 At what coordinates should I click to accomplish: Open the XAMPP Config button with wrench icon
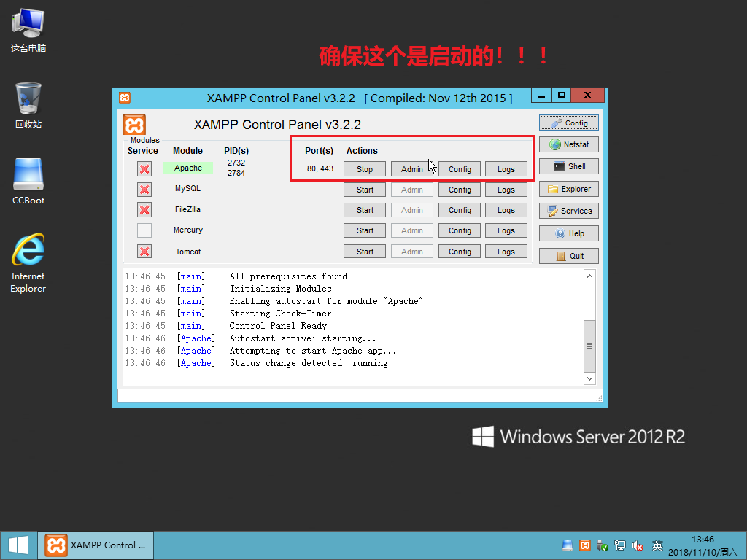[568, 122]
